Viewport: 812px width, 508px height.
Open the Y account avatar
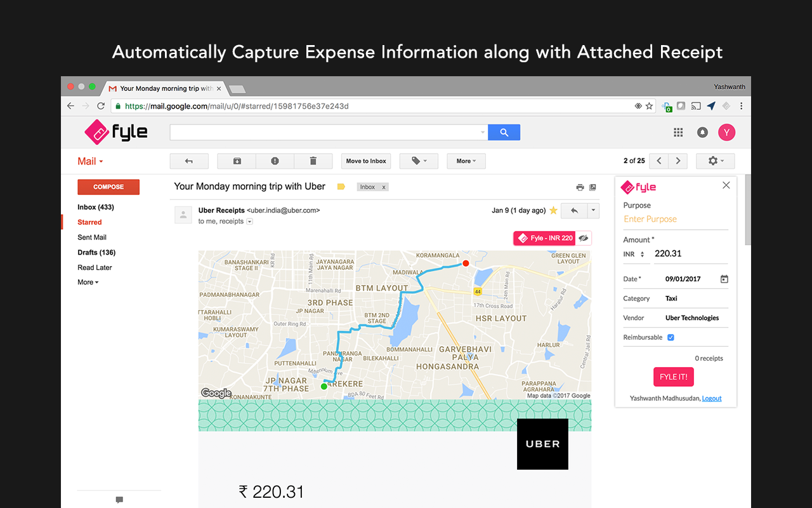coord(726,132)
